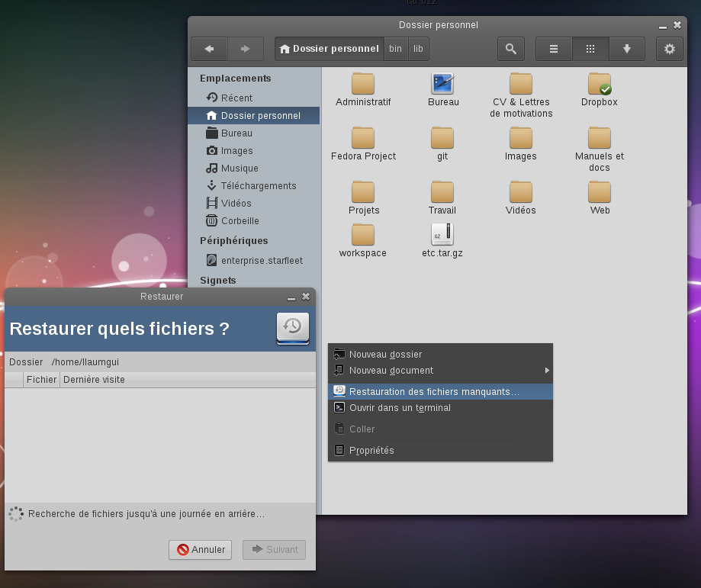This screenshot has width=701, height=588.
Task: Switch to icon grid view
Action: [x=590, y=49]
